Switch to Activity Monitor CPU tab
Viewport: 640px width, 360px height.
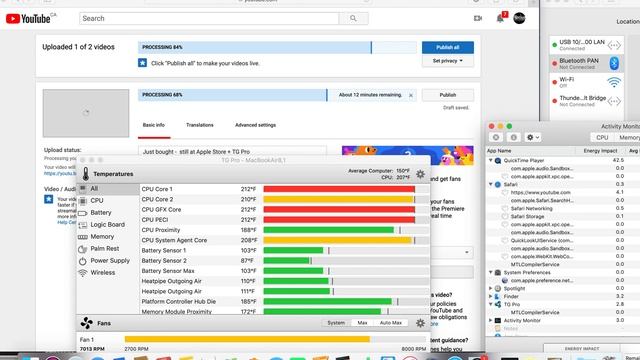pyautogui.click(x=602, y=138)
